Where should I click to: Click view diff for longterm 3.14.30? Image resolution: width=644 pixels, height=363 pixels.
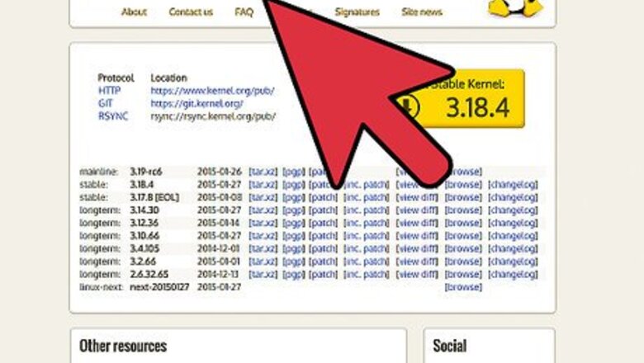[x=419, y=210]
